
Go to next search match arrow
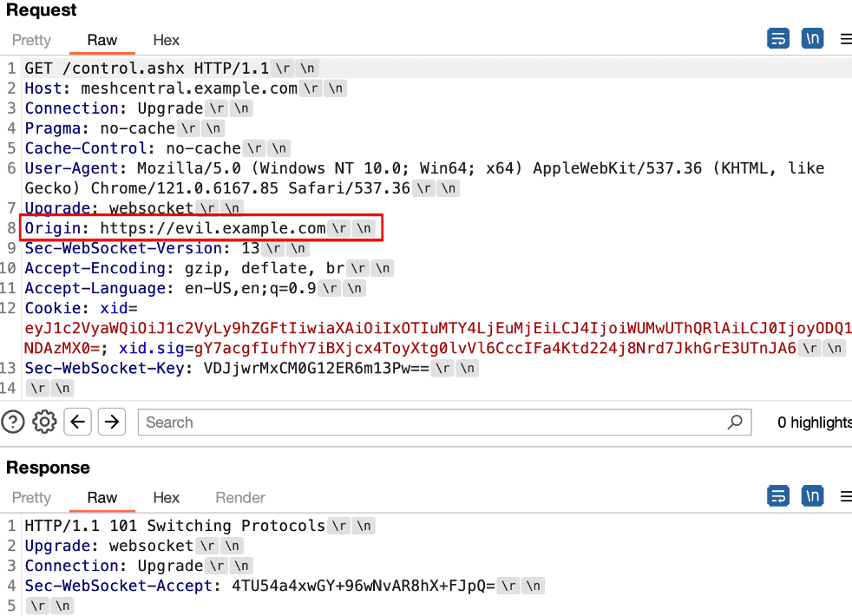tap(111, 423)
